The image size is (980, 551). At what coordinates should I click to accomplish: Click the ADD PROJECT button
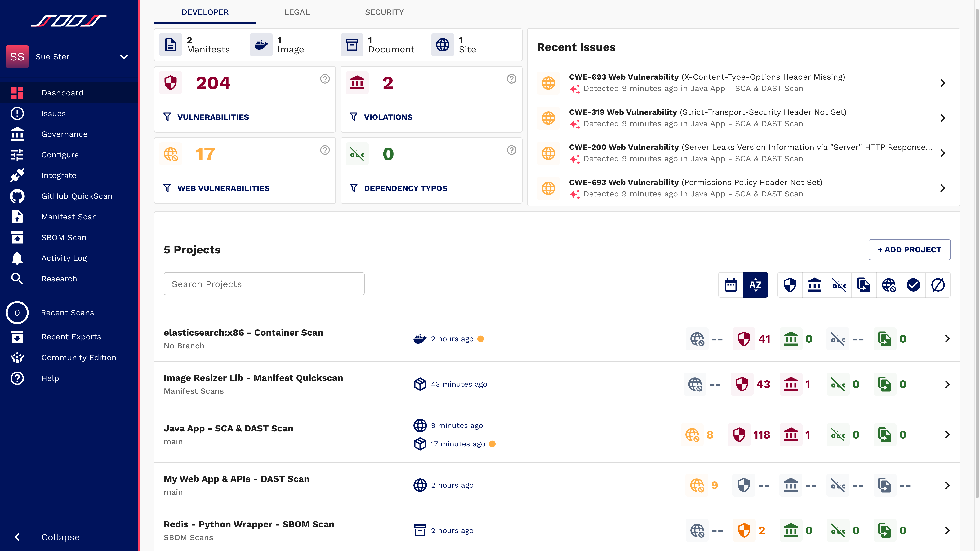pos(909,250)
